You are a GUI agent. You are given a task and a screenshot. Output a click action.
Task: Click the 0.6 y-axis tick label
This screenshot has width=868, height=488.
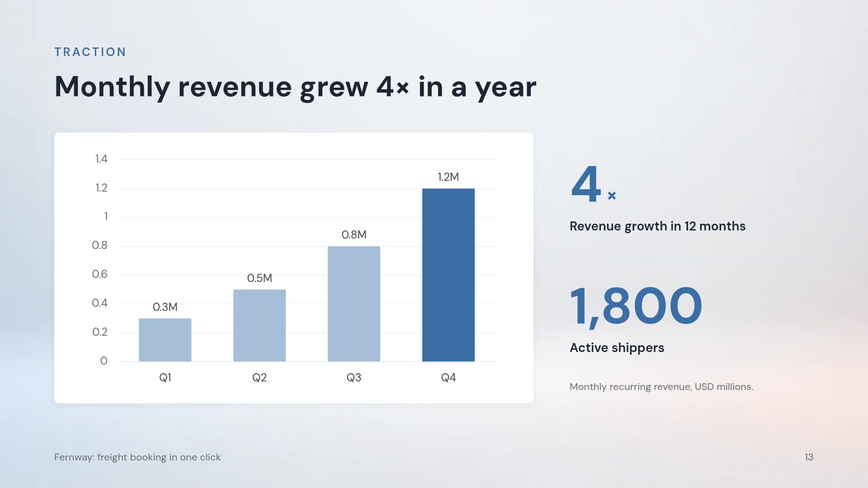pos(100,274)
